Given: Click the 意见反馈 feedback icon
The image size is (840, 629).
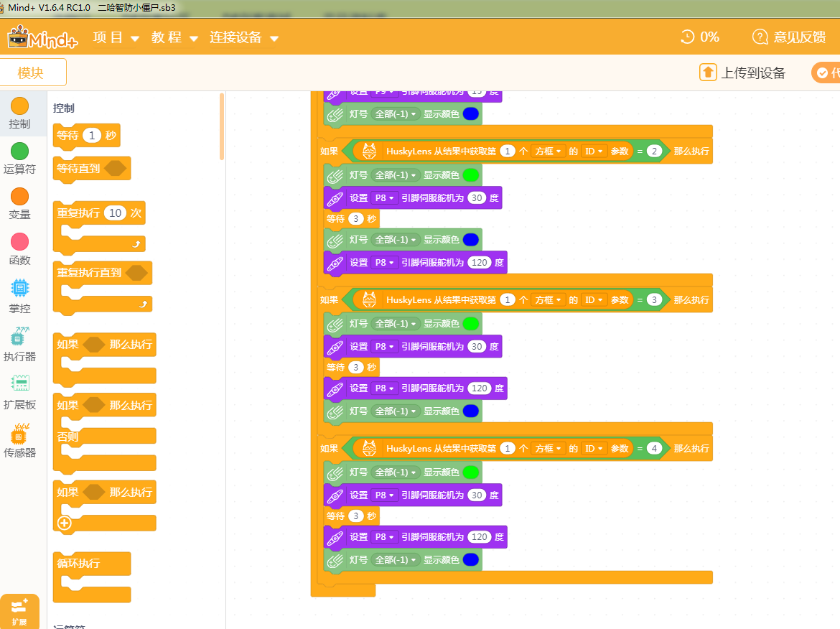Looking at the screenshot, I should (x=760, y=37).
